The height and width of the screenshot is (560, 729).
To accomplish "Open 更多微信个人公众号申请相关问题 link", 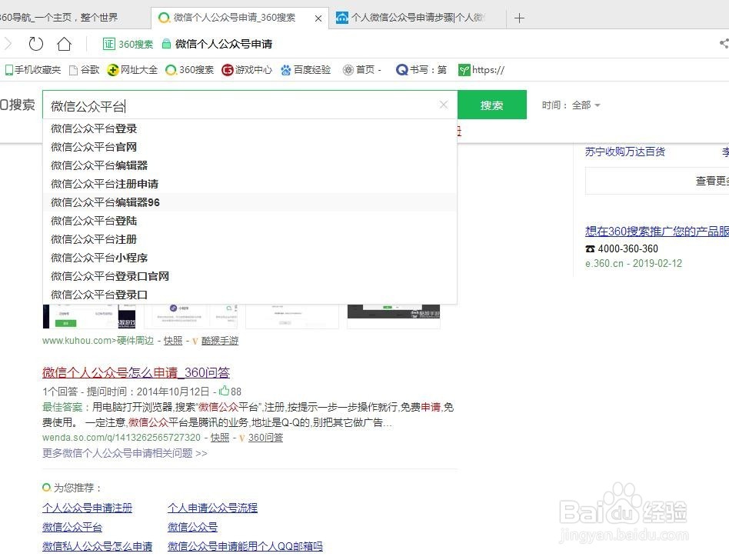I will pos(125,453).
